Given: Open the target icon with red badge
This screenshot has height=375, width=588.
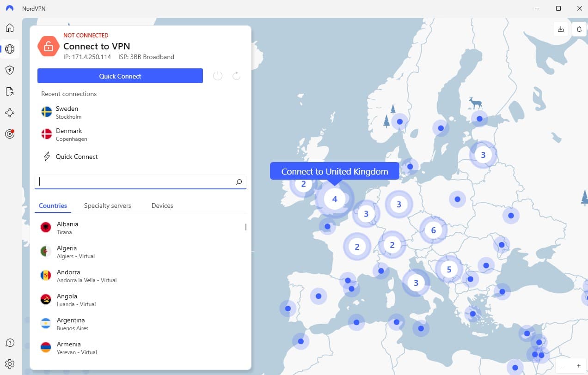Looking at the screenshot, I should click(10, 134).
